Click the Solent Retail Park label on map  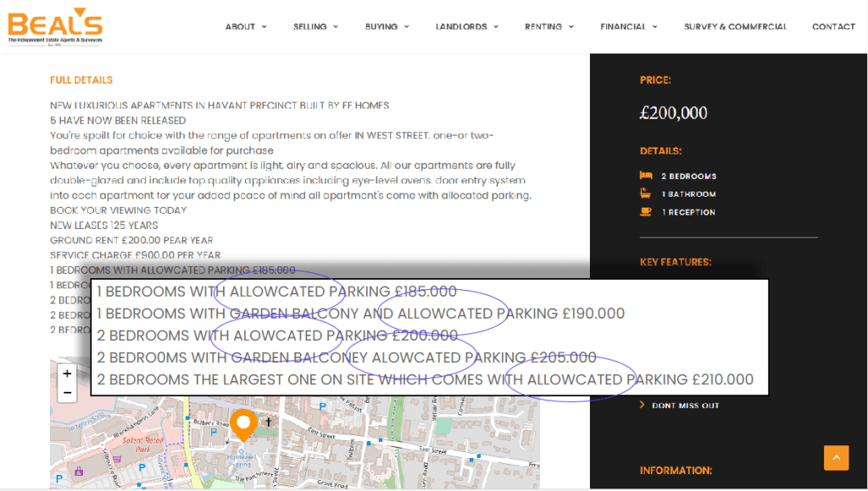[142, 445]
